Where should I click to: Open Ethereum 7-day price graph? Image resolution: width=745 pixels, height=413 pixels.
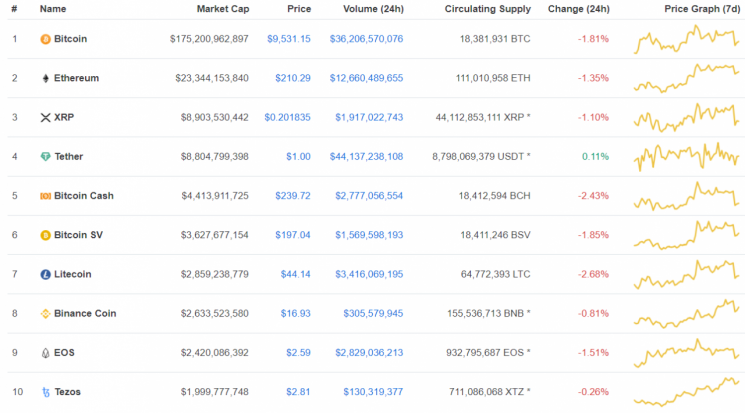687,78
